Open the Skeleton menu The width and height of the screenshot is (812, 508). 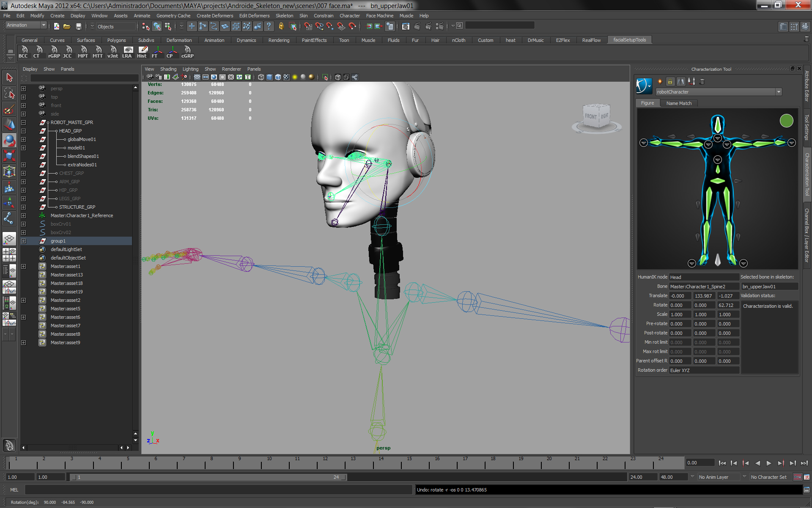pyautogui.click(x=284, y=16)
